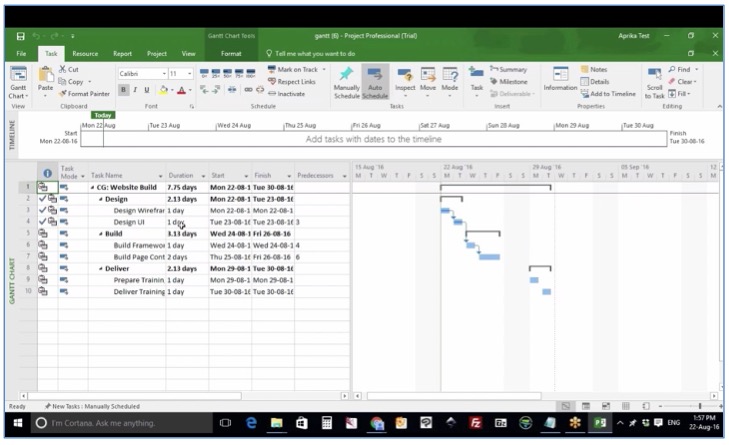
Task: Select the Format Painter tool
Action: click(x=84, y=93)
